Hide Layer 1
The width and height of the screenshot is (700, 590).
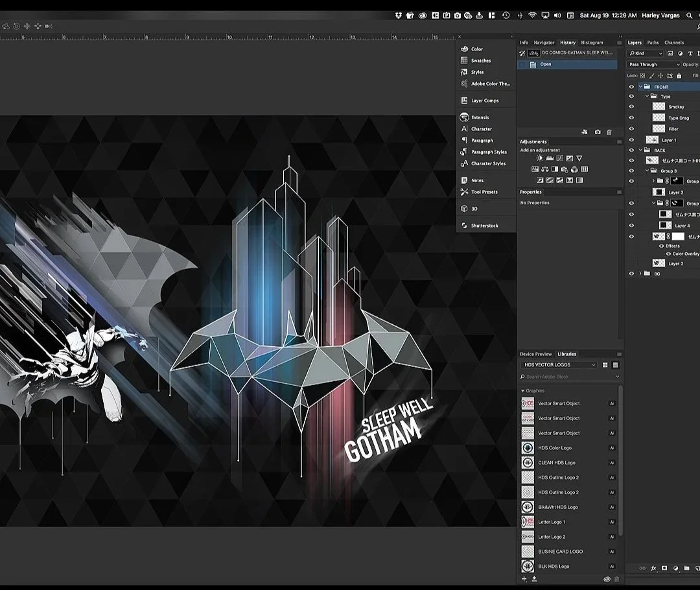(x=631, y=140)
